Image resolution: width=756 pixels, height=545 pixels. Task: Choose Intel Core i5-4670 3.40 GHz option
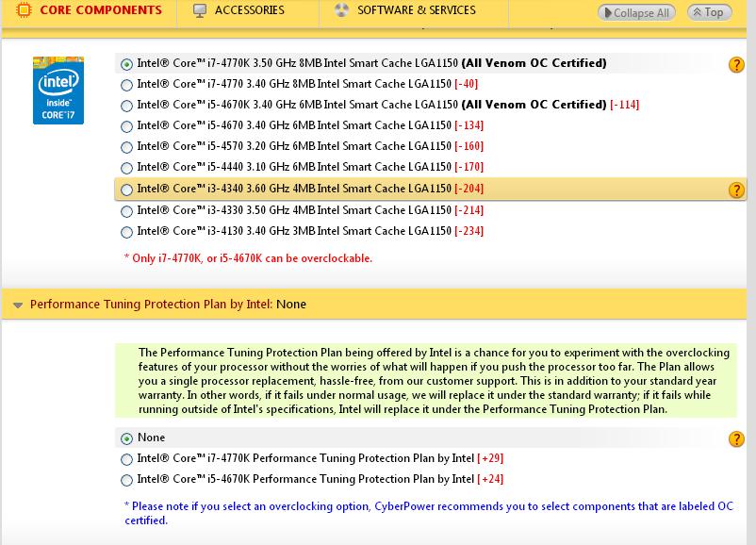coord(127,127)
